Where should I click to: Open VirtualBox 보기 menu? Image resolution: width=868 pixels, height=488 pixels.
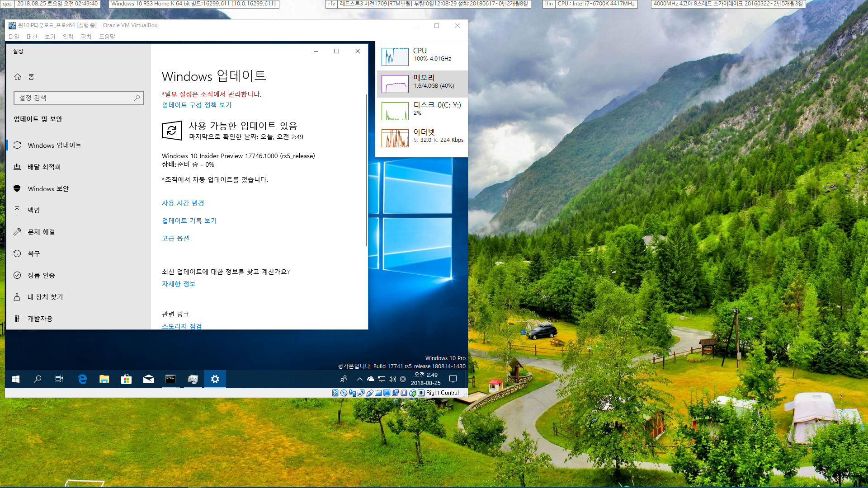[50, 37]
